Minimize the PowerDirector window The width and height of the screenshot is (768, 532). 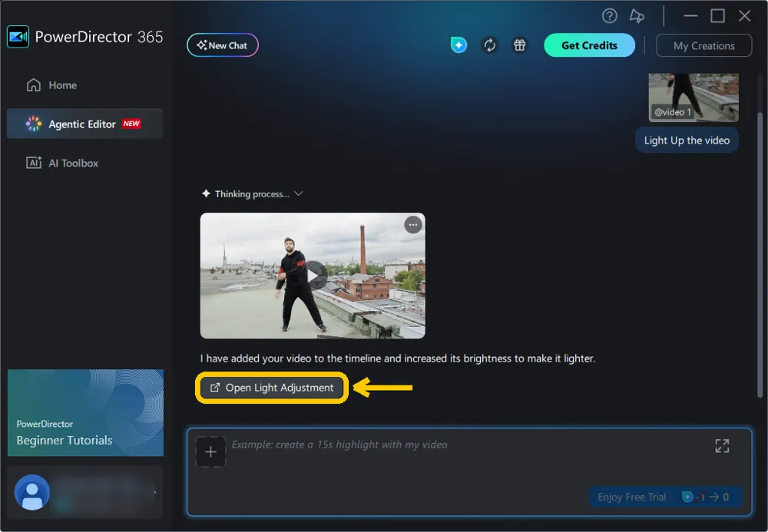click(x=690, y=15)
